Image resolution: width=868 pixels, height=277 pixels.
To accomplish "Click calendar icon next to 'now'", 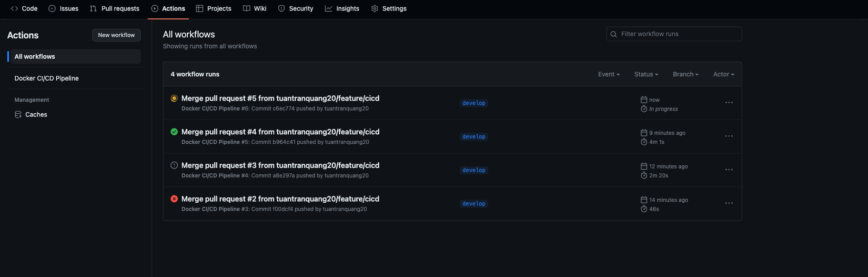I will tap(644, 100).
